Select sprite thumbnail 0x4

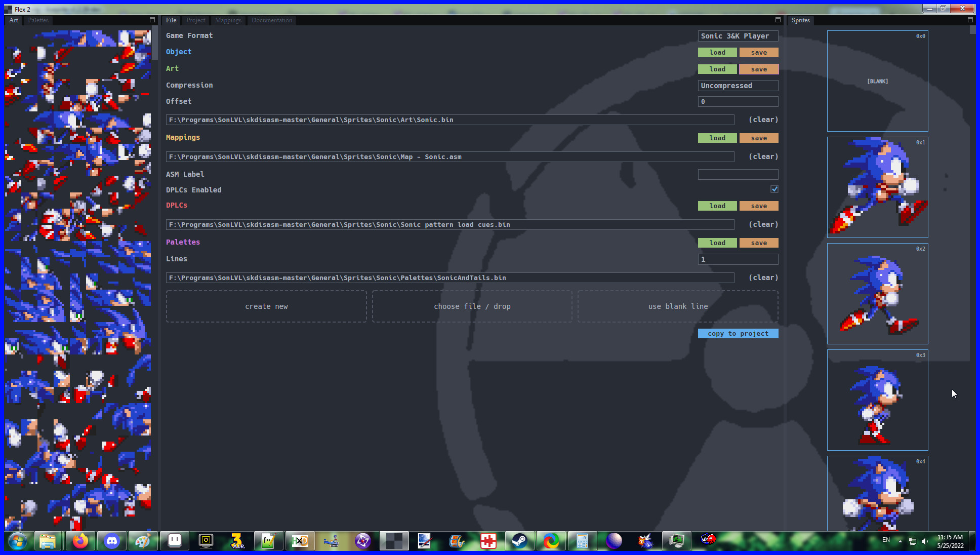click(x=877, y=493)
